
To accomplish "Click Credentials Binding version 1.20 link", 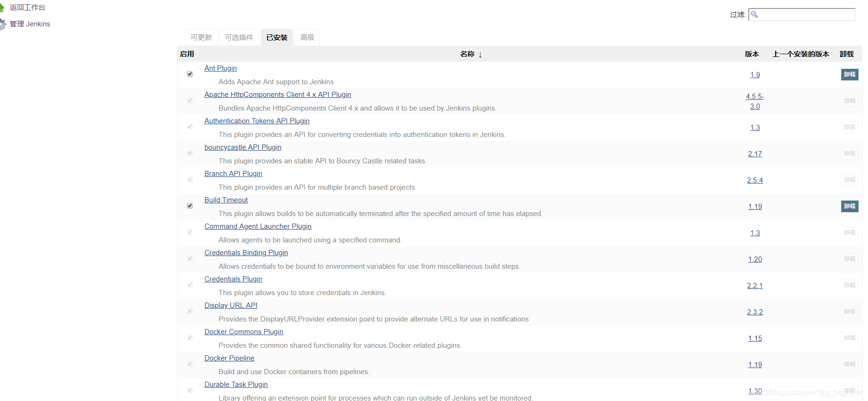I will [755, 259].
